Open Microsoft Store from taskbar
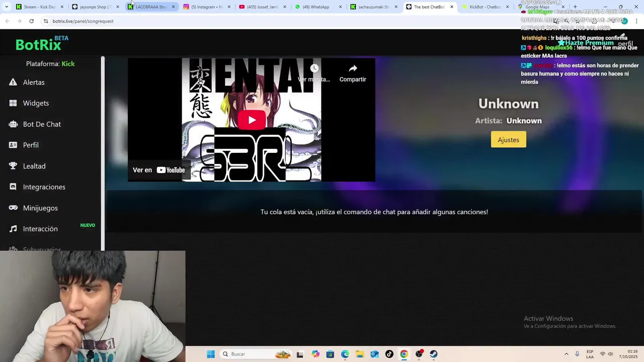The image size is (644, 362). click(330, 354)
